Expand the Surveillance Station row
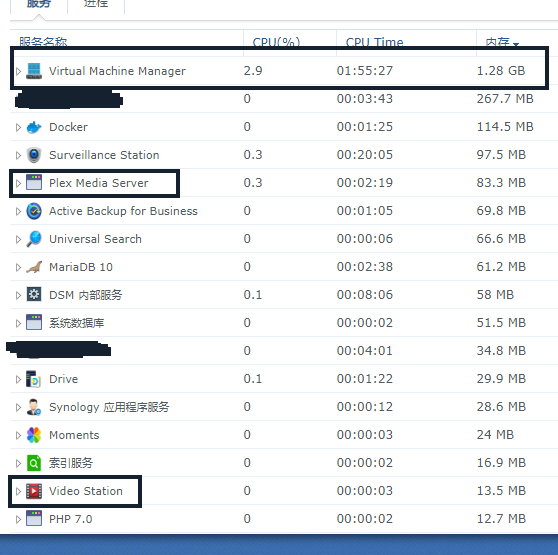 tap(19, 155)
